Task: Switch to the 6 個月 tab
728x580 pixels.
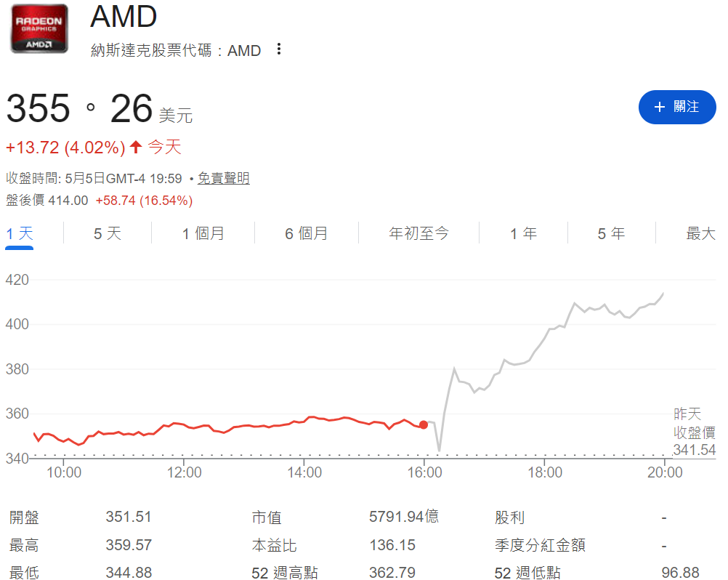Action: (307, 233)
